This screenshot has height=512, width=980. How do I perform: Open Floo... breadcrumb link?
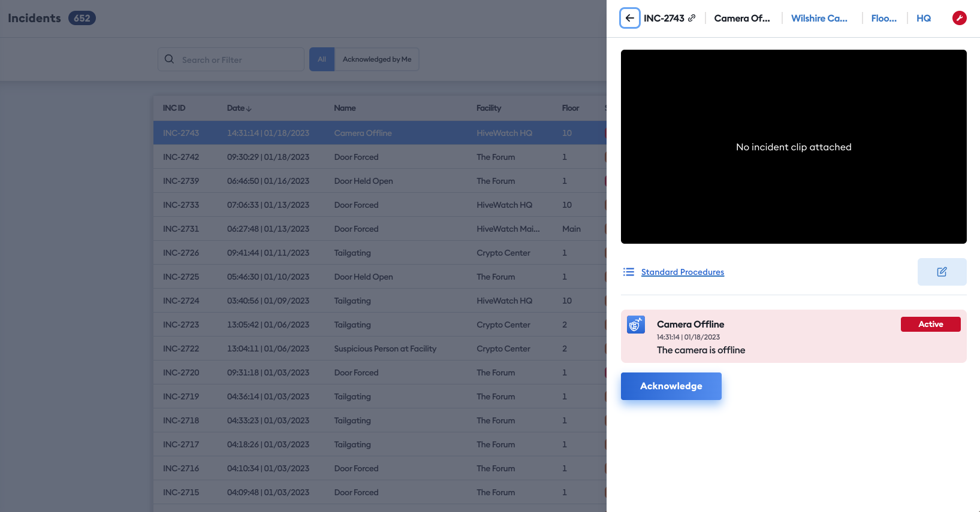(884, 18)
